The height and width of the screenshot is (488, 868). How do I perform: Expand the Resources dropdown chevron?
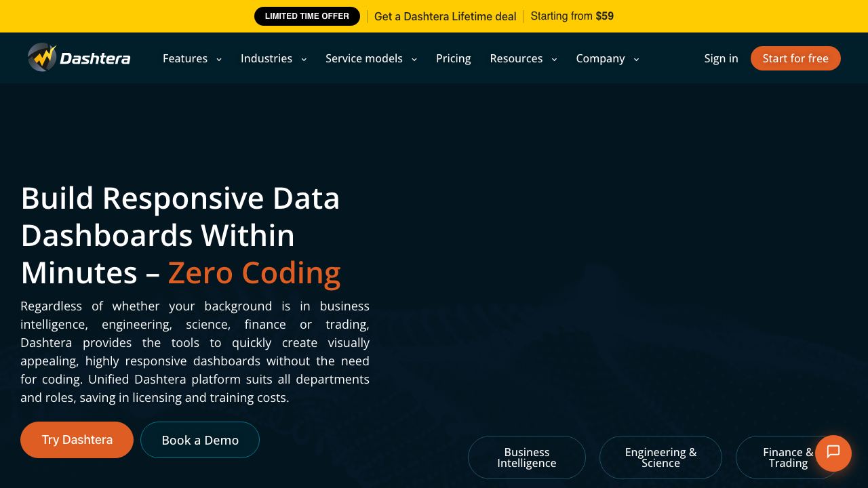point(554,59)
